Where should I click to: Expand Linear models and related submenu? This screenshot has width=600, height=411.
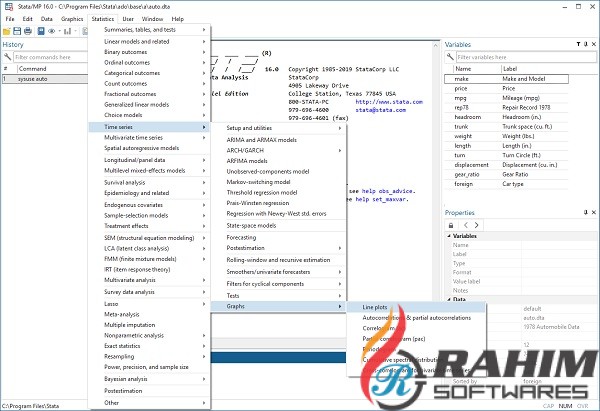(149, 41)
